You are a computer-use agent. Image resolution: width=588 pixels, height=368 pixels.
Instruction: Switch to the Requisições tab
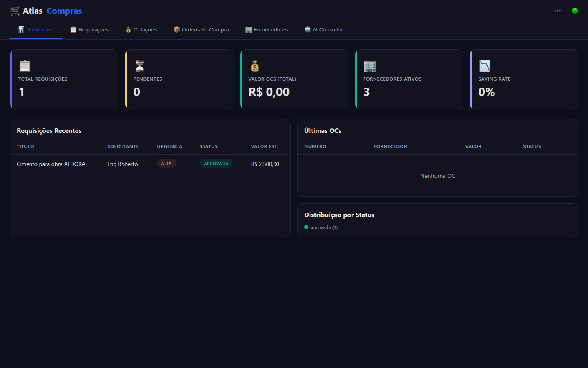89,30
